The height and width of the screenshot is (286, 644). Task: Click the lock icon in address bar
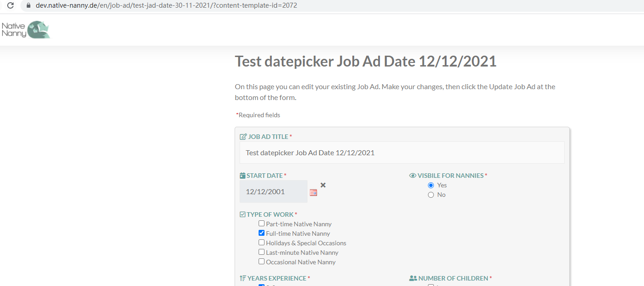(29, 6)
